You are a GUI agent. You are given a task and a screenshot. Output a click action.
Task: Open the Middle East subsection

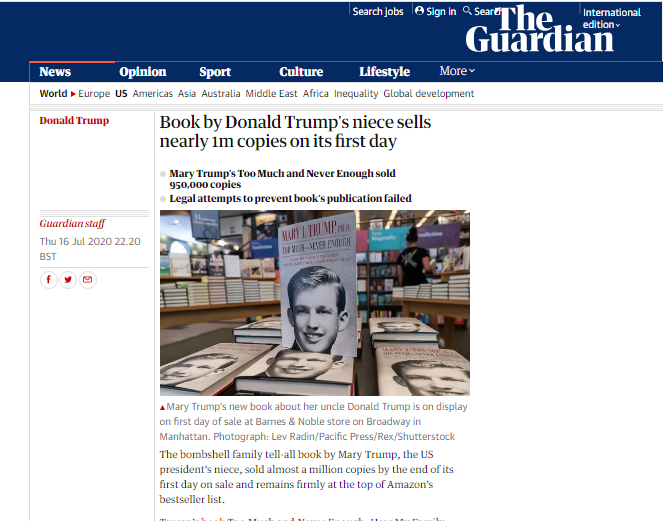pyautogui.click(x=271, y=93)
